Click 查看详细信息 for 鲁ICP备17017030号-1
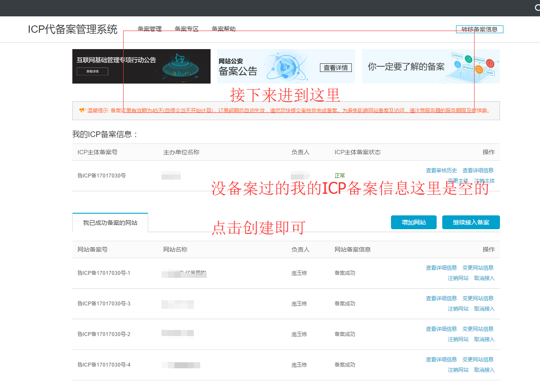Screen dimensions: 540x392 pyautogui.click(x=441, y=268)
